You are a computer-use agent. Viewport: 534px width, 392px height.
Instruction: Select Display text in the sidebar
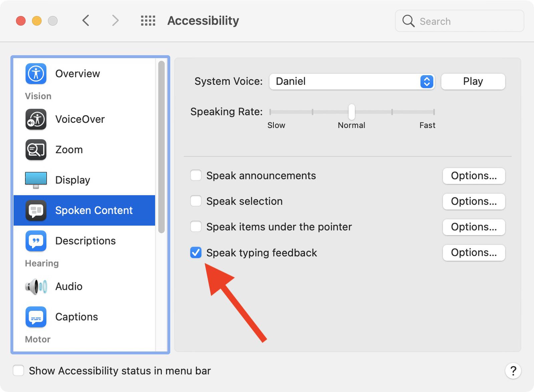coord(72,180)
